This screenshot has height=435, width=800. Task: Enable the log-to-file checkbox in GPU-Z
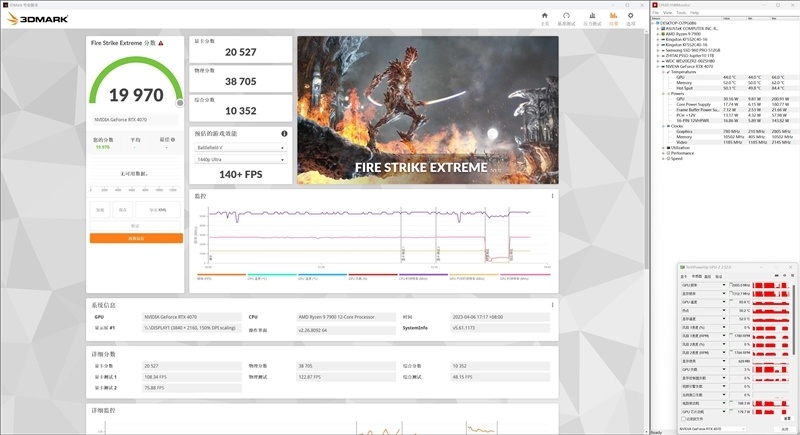pyautogui.click(x=682, y=418)
